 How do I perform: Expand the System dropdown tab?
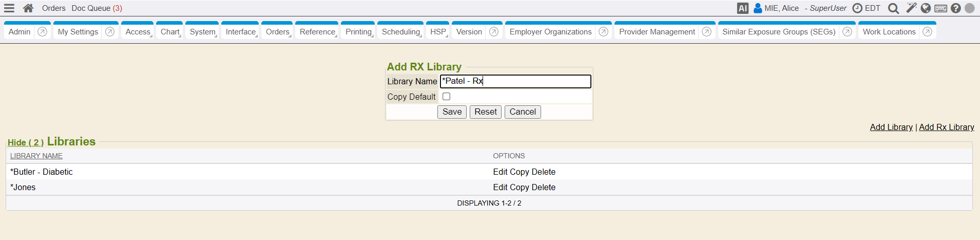click(x=202, y=32)
